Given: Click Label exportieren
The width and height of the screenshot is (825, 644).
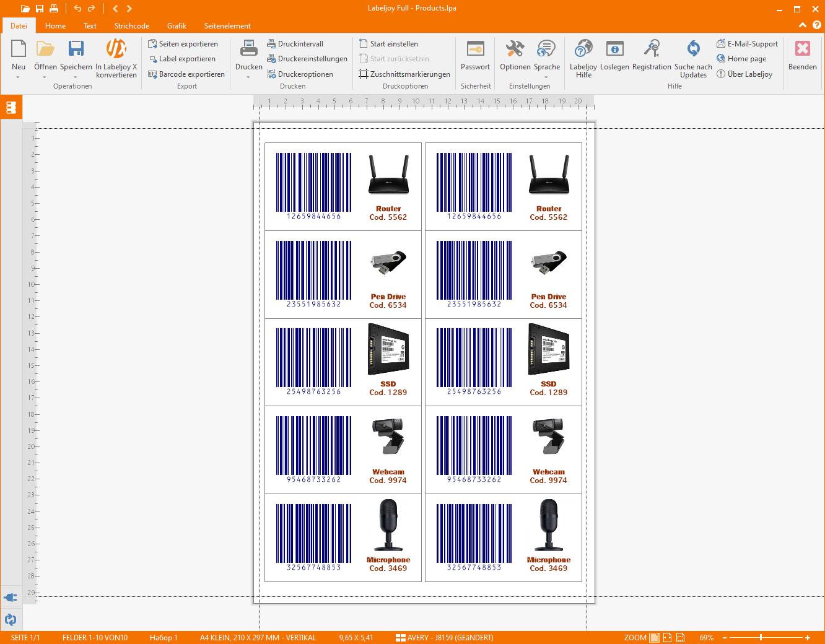Looking at the screenshot, I should tap(182, 59).
